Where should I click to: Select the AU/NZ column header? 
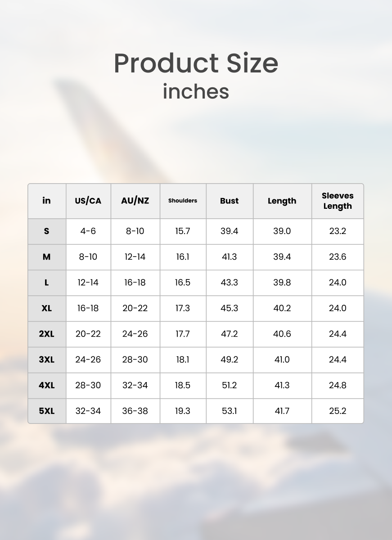click(x=135, y=201)
